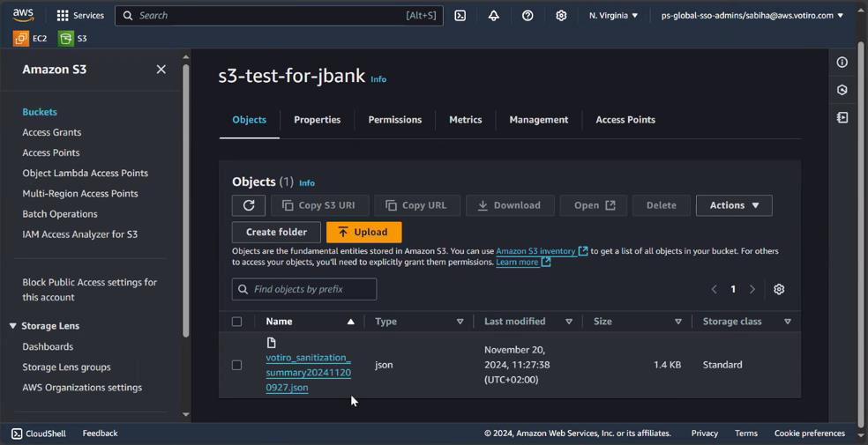Sort by the Type column arrow
This screenshot has width=868, height=445.
(x=460, y=321)
